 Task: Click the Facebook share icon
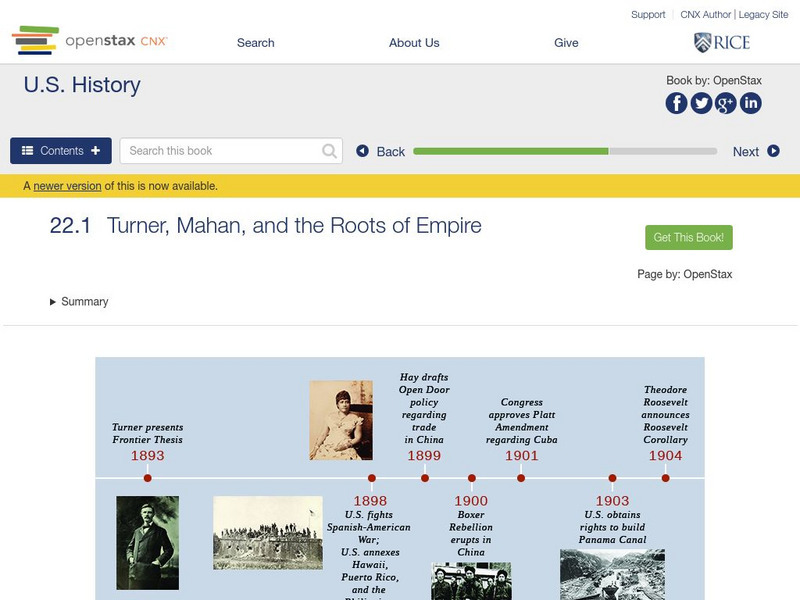(x=677, y=103)
